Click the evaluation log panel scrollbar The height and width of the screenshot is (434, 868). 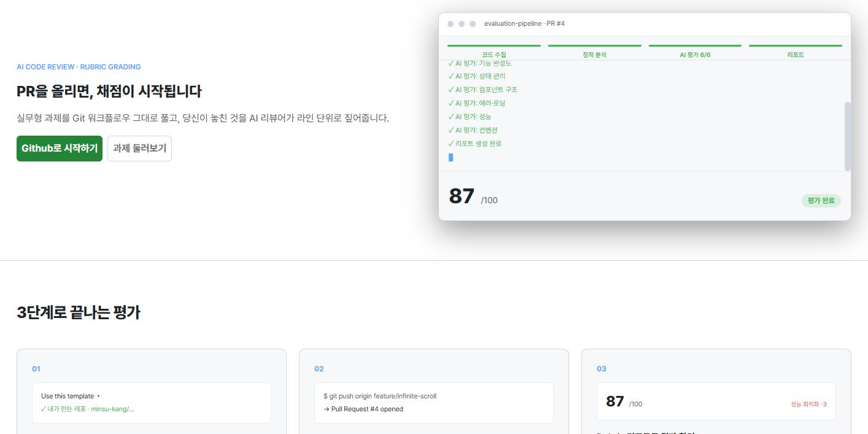pos(848,136)
